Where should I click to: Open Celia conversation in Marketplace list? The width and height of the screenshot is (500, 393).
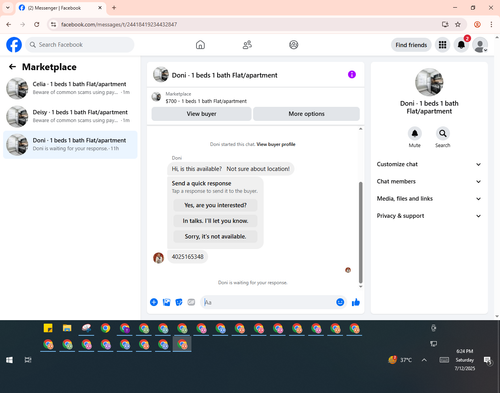click(x=70, y=88)
